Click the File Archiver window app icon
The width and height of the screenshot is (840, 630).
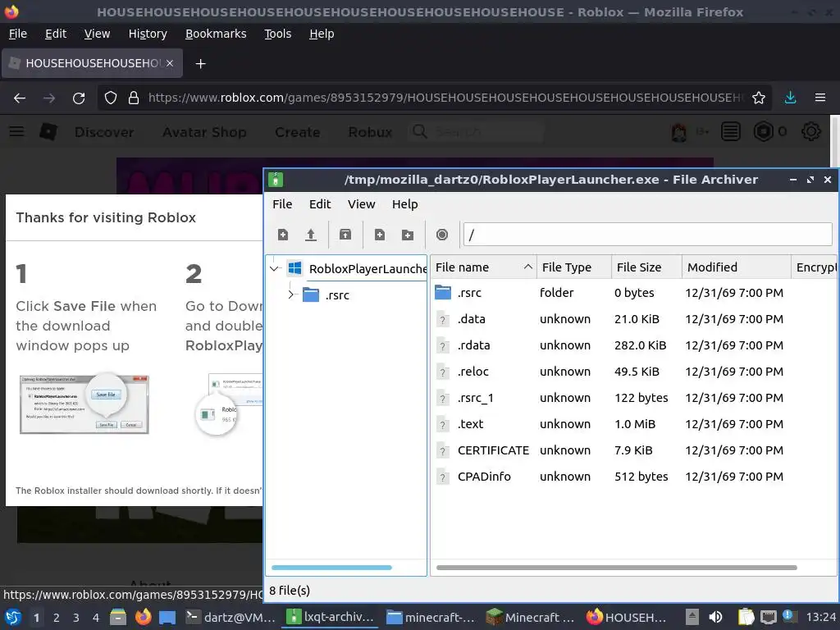click(x=276, y=180)
